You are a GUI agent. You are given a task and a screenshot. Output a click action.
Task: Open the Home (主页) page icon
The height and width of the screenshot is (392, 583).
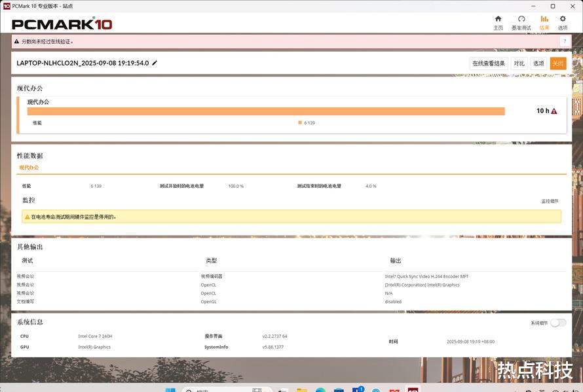(498, 18)
